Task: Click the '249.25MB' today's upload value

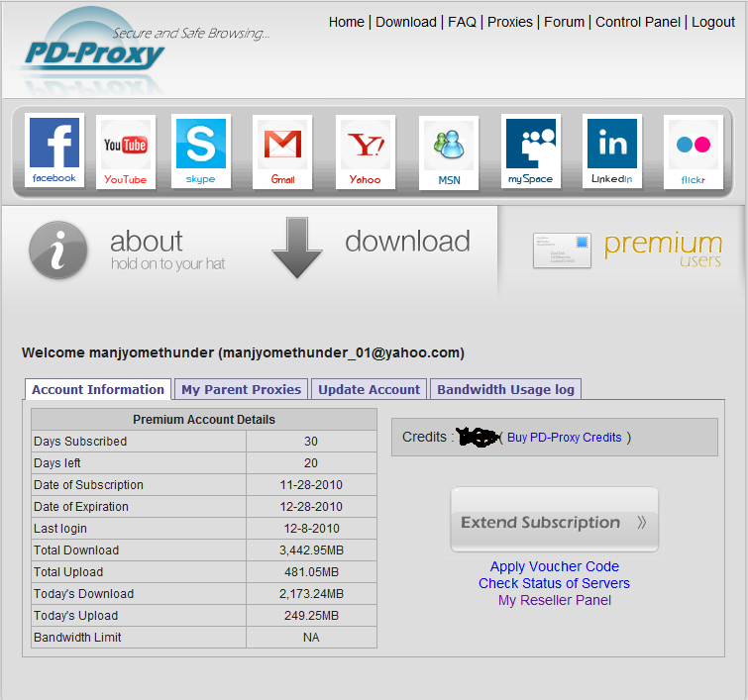Action: [311, 616]
